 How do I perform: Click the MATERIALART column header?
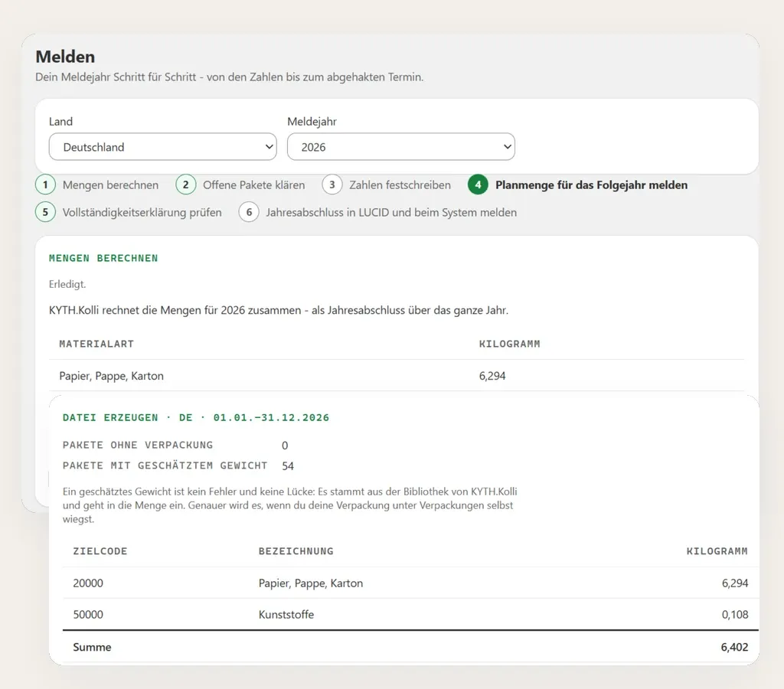point(96,344)
